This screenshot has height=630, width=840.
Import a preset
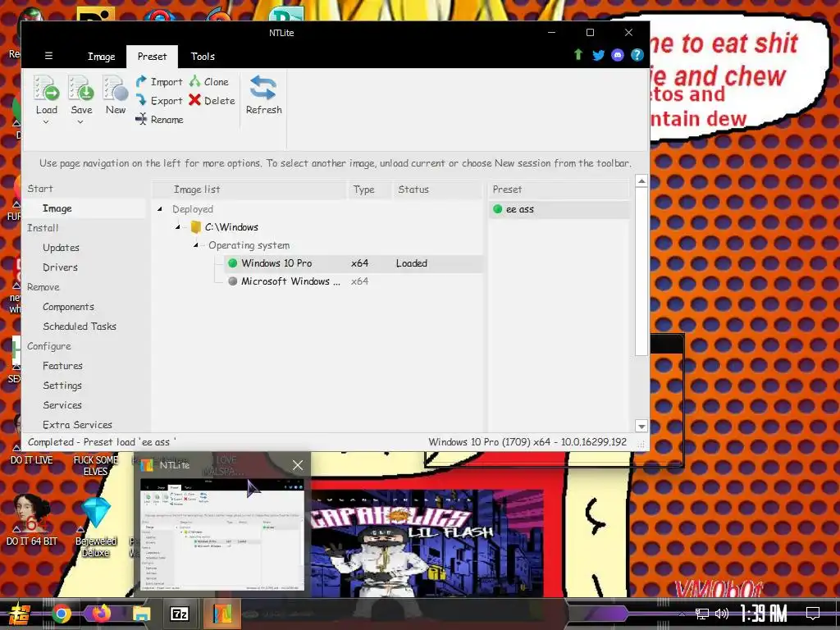click(159, 81)
